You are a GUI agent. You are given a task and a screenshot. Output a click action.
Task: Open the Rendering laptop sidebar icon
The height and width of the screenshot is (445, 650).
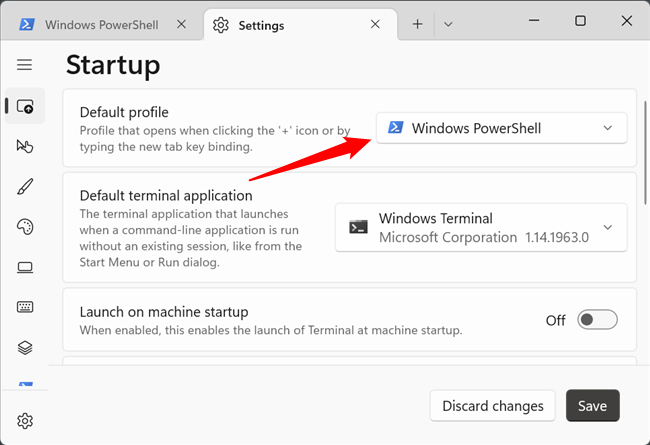tap(25, 267)
